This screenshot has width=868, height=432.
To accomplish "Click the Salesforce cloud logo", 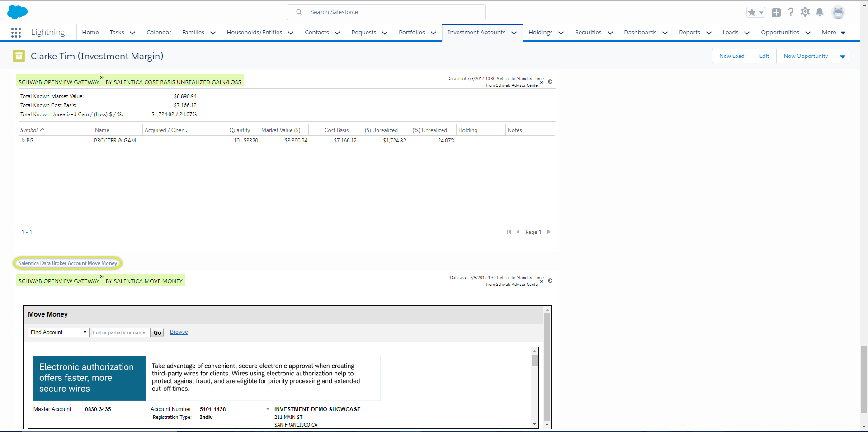I will 17,12.
